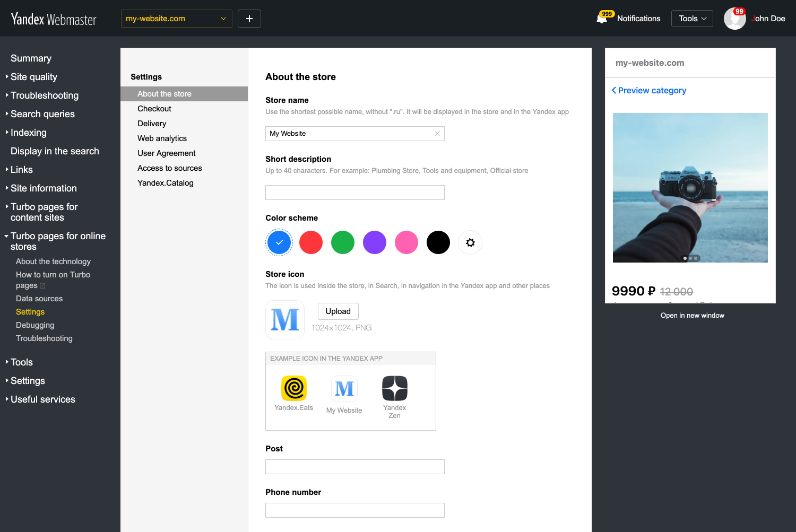Click the store icon M preview
The height and width of the screenshot is (532, 796).
coord(285,320)
